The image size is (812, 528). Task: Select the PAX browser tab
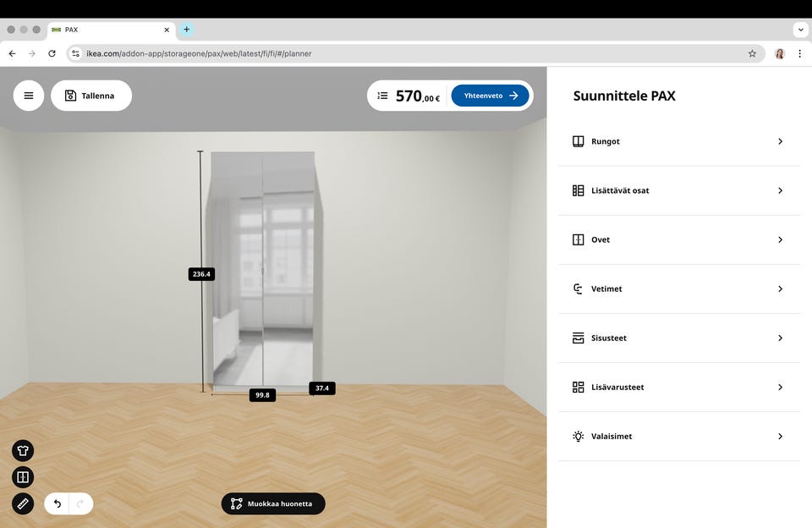coord(112,30)
